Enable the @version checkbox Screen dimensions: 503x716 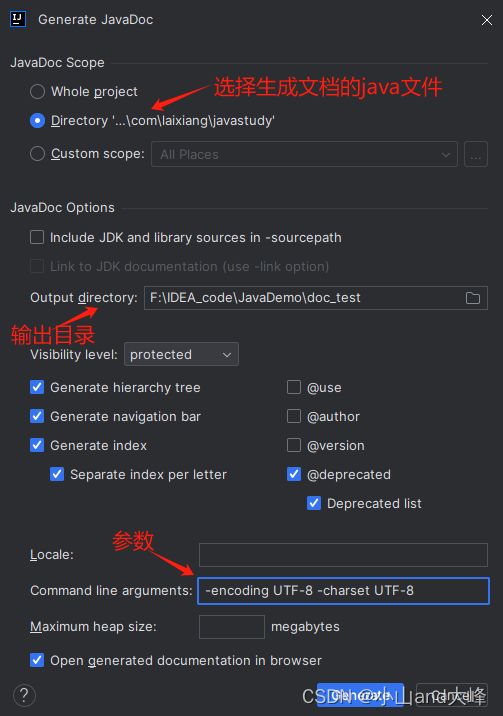(294, 445)
